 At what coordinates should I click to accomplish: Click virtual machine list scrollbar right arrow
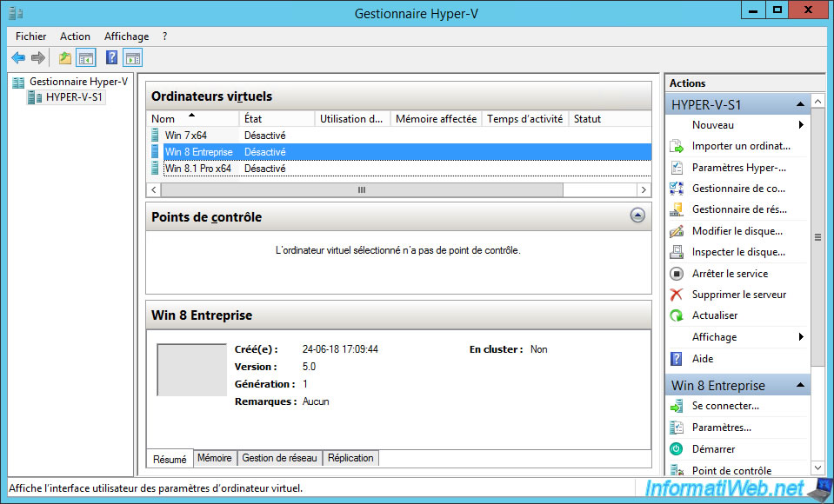(x=644, y=189)
